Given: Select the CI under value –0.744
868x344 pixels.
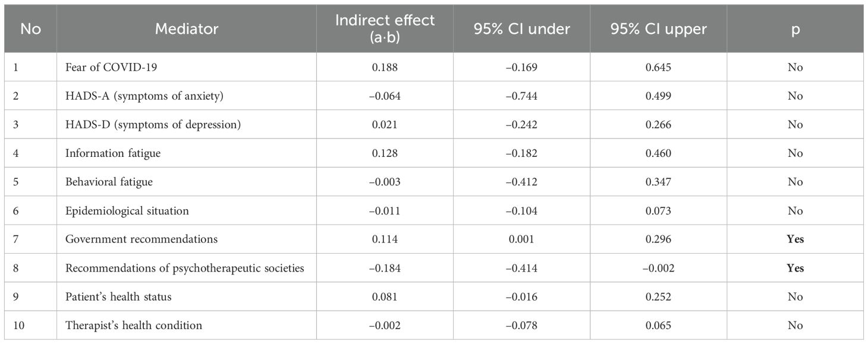Looking at the screenshot, I should pyautogui.click(x=521, y=96).
